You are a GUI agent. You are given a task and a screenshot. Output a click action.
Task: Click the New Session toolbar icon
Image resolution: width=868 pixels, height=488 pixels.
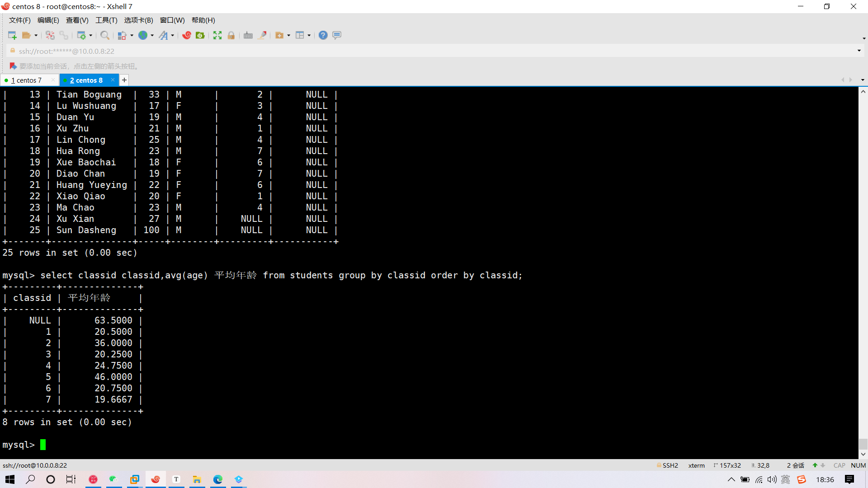coord(12,35)
